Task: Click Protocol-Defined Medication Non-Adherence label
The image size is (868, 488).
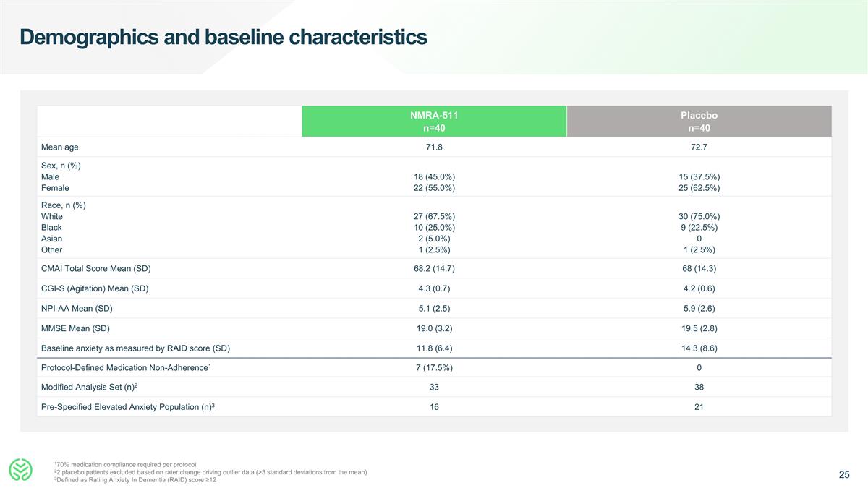Action: 127,368
